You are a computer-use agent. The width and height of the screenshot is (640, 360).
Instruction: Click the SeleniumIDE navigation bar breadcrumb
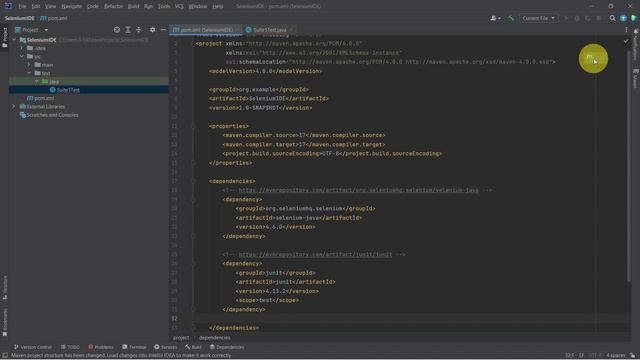(19, 18)
